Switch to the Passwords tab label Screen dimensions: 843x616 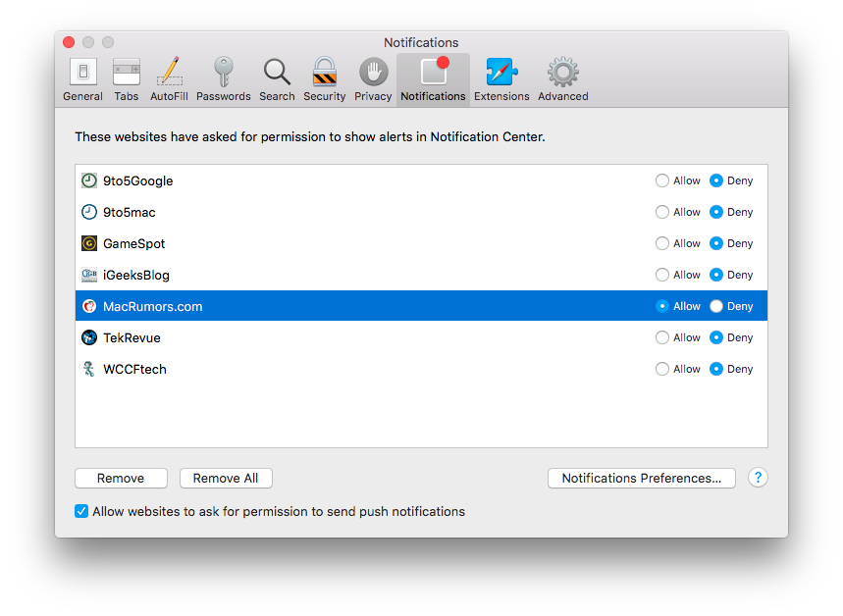tap(223, 96)
